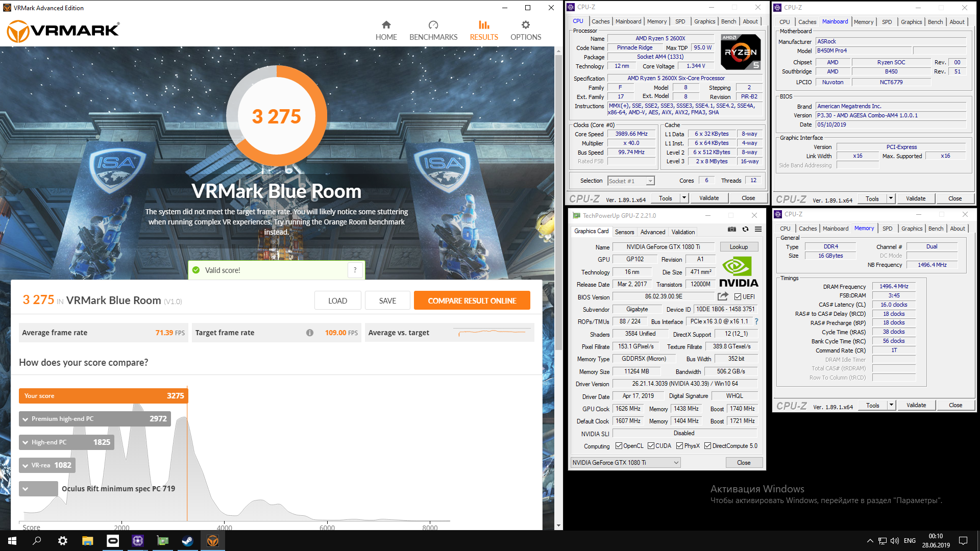The height and width of the screenshot is (551, 980).
Task: Click the LOAD result button
Action: click(337, 300)
